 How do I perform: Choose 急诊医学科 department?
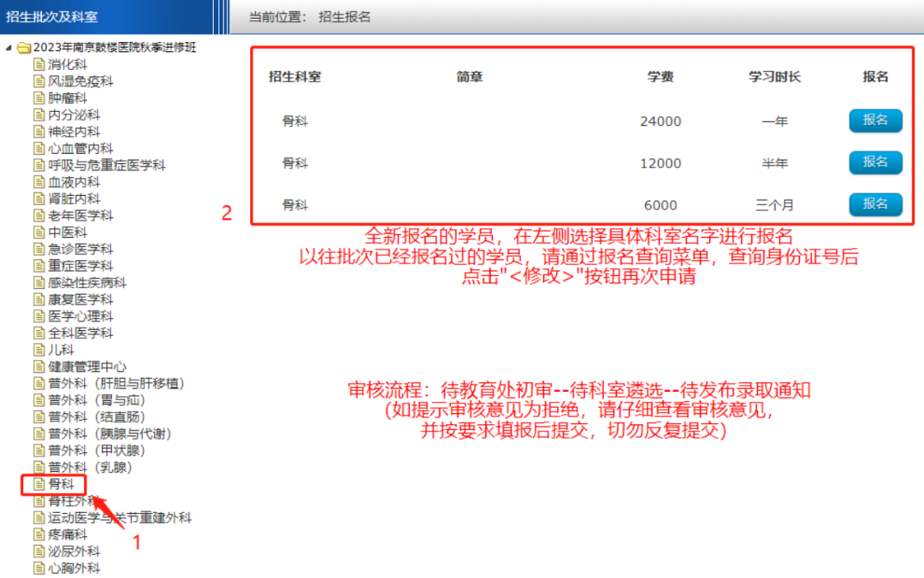[80, 249]
